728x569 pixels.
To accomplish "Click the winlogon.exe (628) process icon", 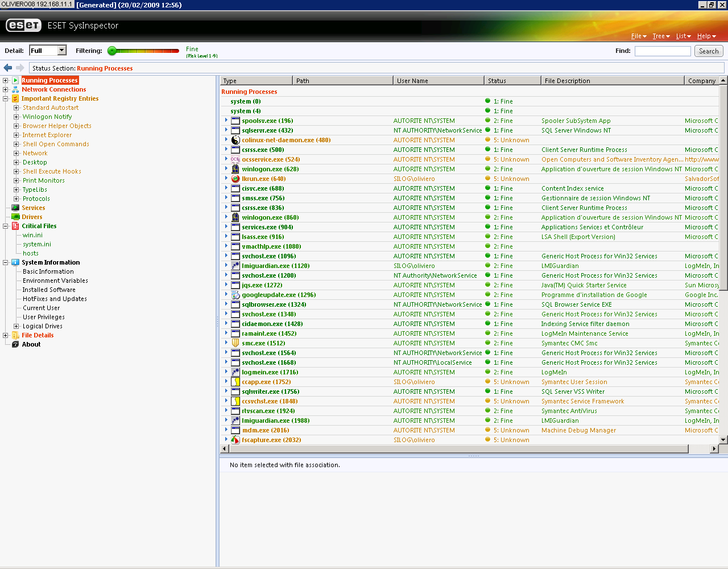I will coord(235,169).
